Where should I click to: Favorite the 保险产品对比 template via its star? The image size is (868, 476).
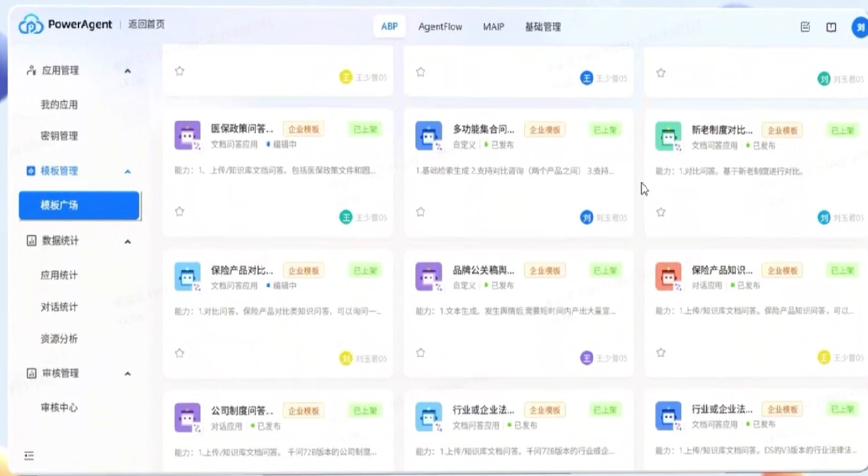click(x=179, y=352)
